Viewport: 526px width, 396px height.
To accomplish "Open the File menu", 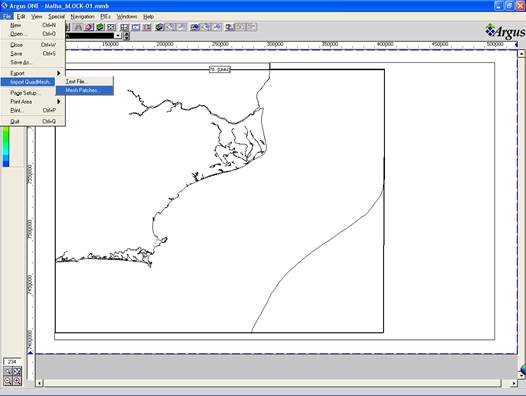I will (x=7, y=16).
